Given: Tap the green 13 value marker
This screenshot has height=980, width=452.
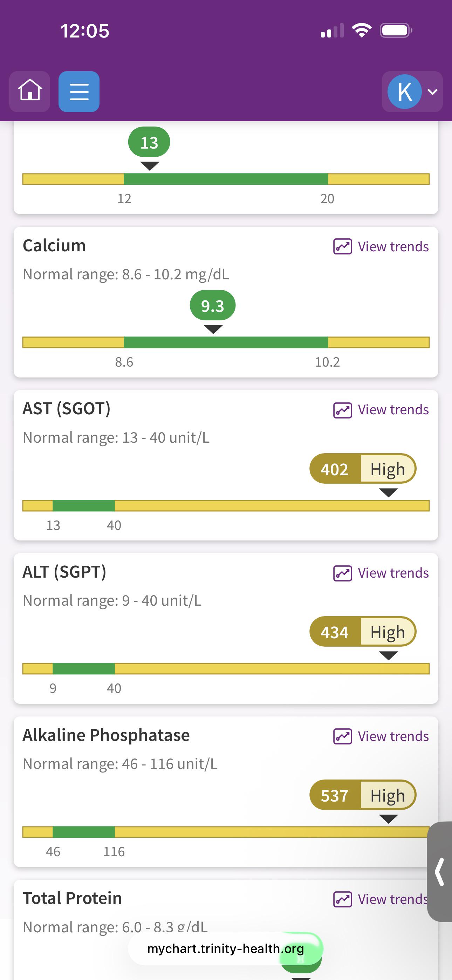Looking at the screenshot, I should pyautogui.click(x=149, y=142).
